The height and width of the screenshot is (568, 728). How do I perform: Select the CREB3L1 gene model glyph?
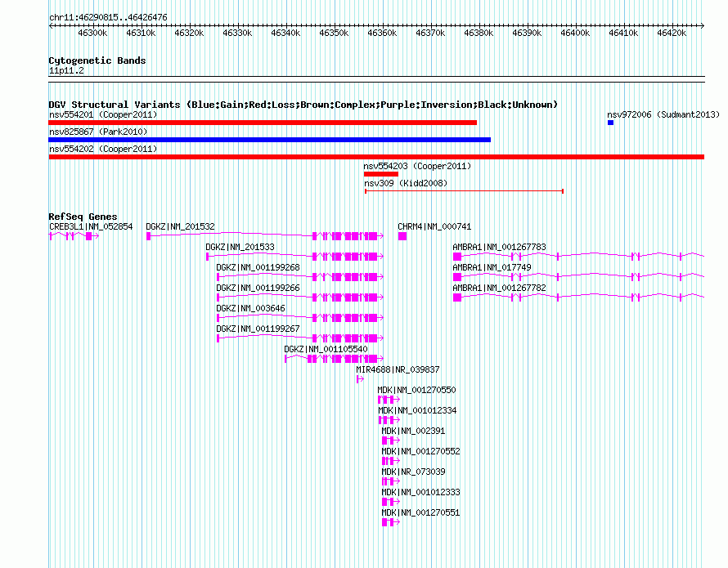pyautogui.click(x=74, y=236)
